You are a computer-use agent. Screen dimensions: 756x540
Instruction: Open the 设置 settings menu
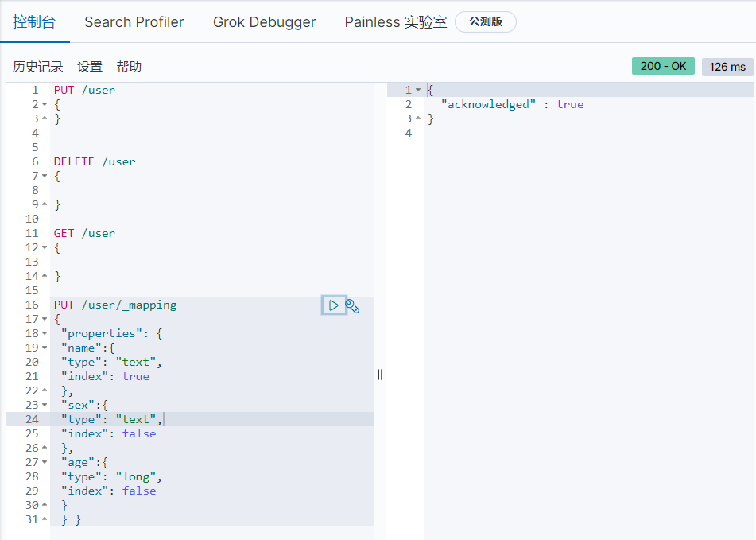(90, 66)
